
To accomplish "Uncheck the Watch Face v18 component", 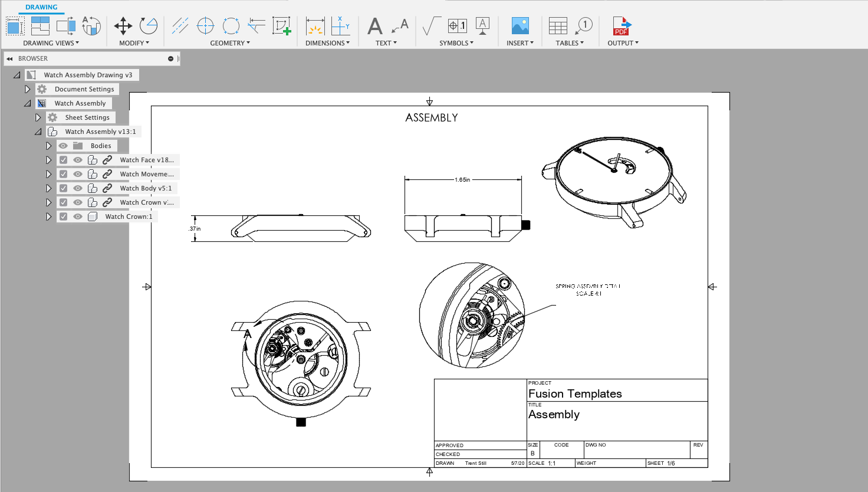I will coord(63,159).
